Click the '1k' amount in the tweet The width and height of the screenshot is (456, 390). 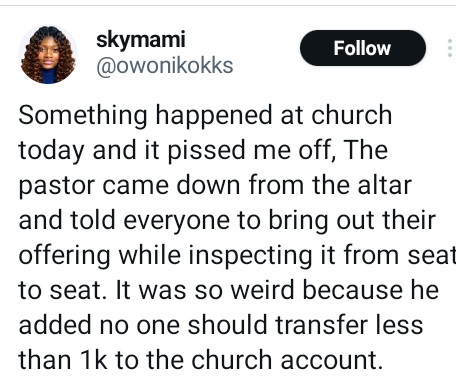pos(93,360)
